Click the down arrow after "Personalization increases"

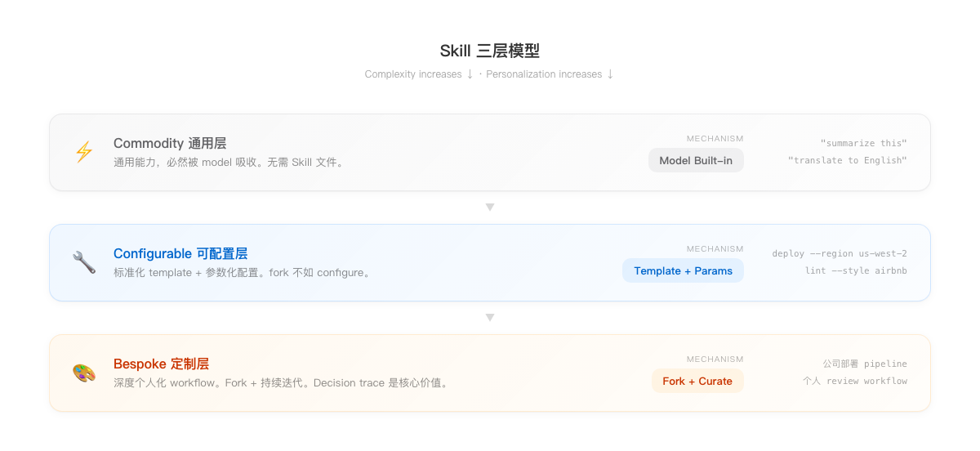click(610, 74)
